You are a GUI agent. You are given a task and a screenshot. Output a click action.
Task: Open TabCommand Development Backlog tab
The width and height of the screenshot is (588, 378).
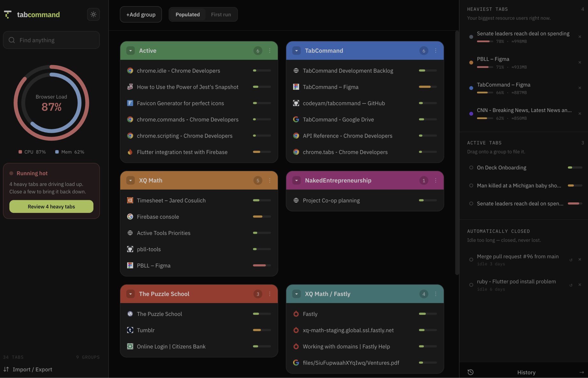[x=365, y=71]
